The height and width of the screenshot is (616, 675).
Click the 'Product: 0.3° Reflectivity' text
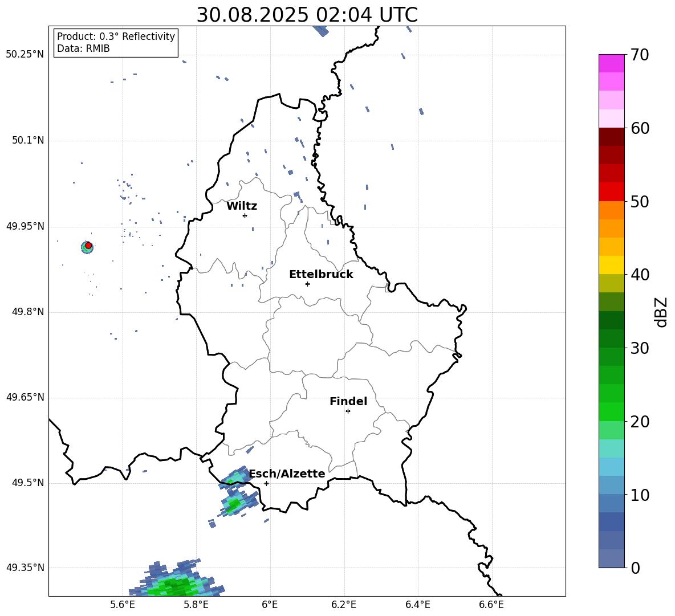[x=116, y=36]
